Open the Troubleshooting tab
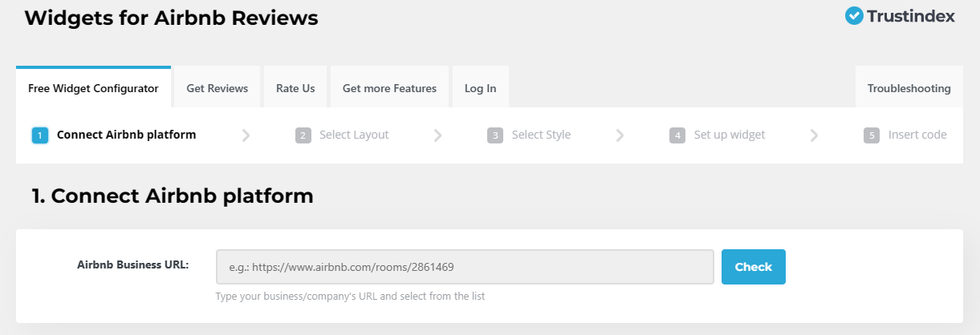Screen dimensions: 980x335 (909, 88)
